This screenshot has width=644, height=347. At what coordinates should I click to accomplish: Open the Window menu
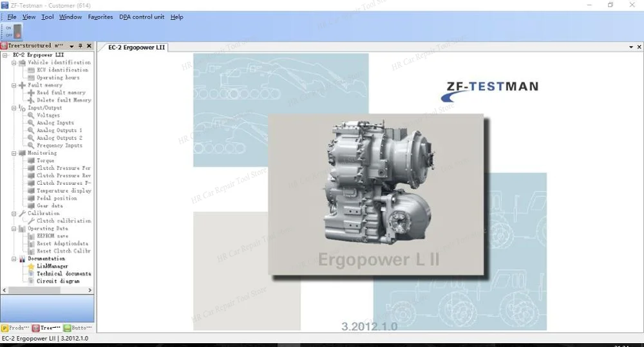(x=70, y=17)
